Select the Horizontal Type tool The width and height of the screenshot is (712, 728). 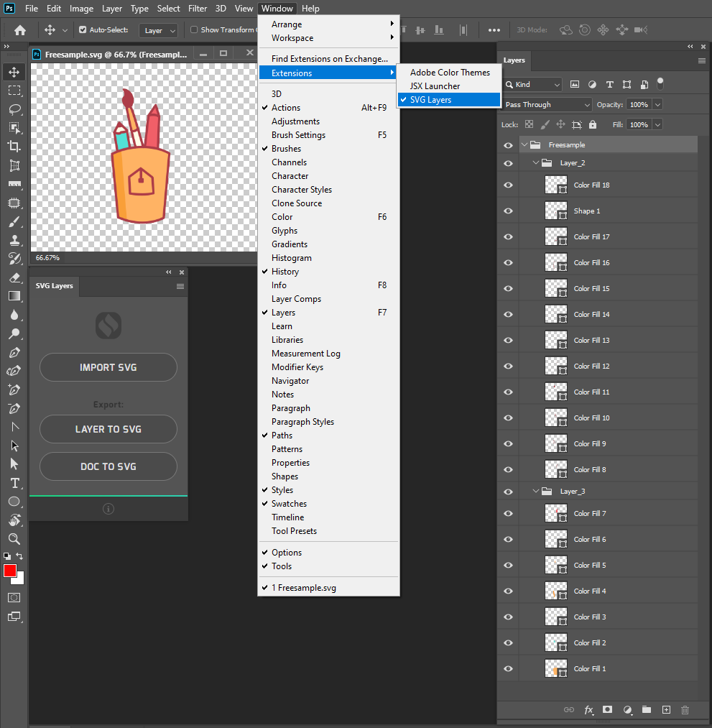(x=14, y=483)
